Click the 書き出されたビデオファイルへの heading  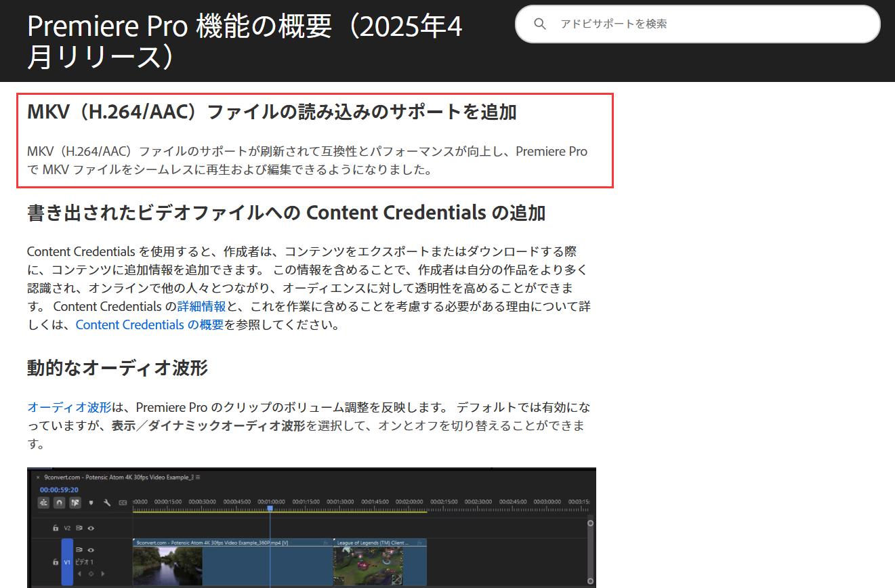pos(286,213)
